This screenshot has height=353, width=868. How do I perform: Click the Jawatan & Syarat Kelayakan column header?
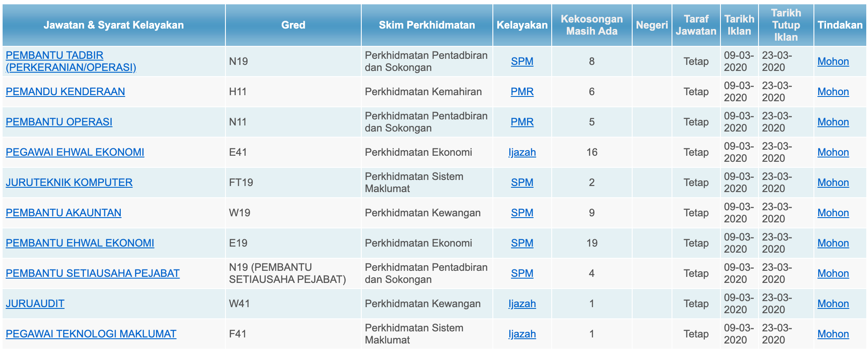[x=113, y=25]
